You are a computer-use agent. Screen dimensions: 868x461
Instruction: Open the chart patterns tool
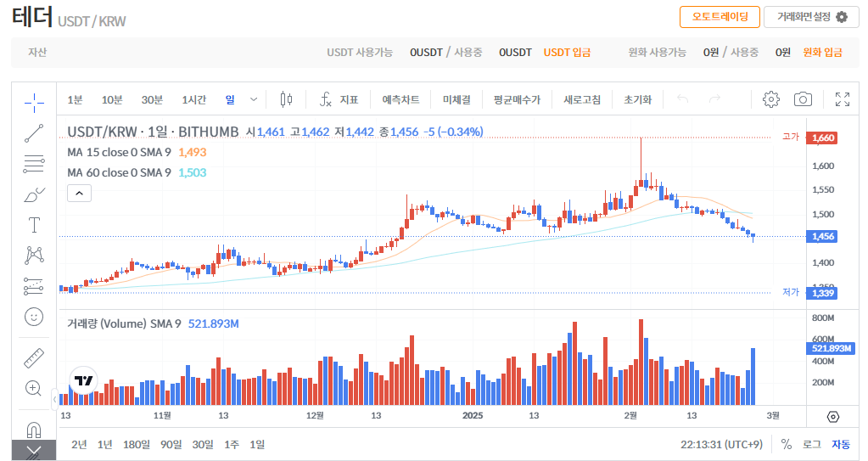pos(34,256)
